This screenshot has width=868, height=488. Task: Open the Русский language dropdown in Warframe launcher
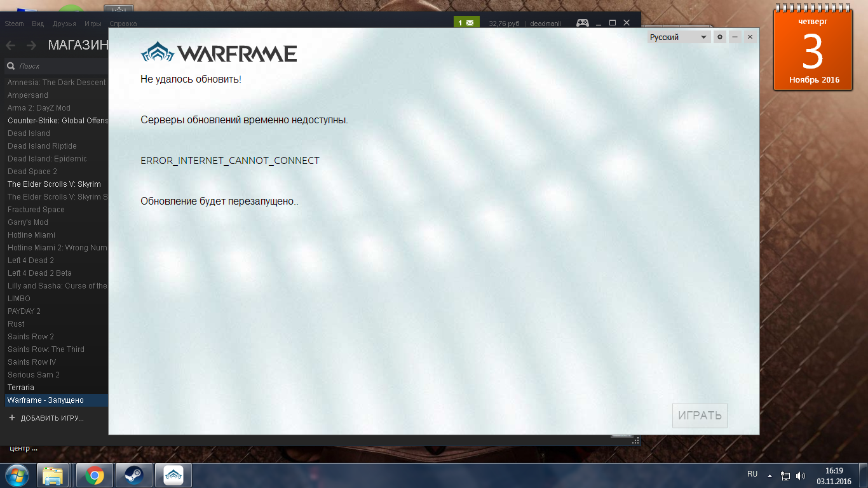(x=679, y=37)
